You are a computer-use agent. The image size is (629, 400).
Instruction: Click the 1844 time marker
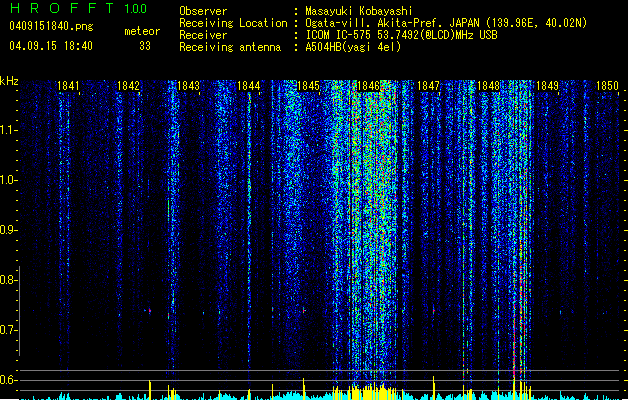coord(248,86)
